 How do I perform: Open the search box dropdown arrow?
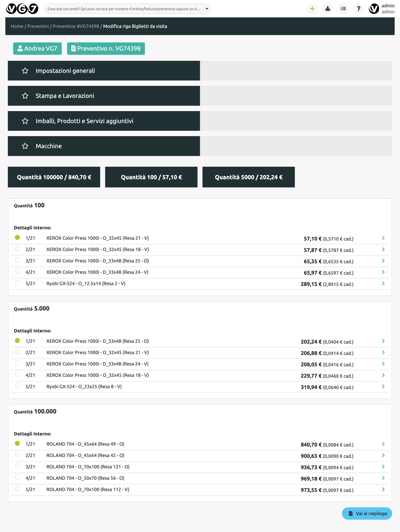click(x=207, y=9)
